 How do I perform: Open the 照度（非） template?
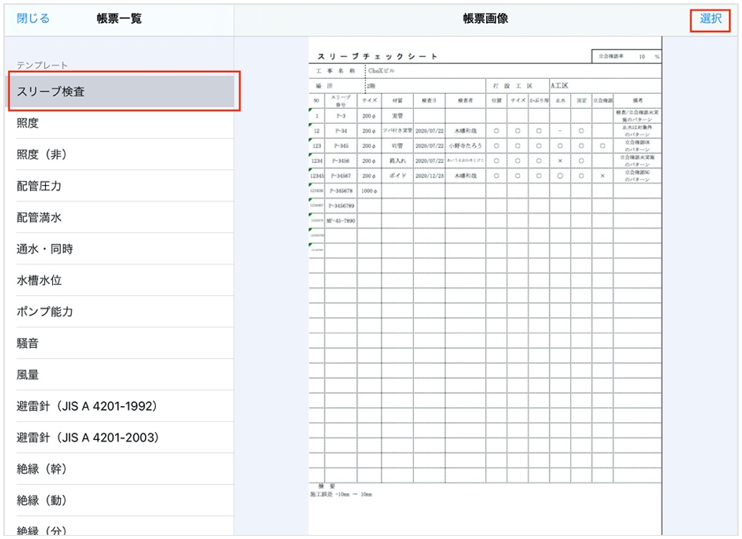pyautogui.click(x=118, y=155)
